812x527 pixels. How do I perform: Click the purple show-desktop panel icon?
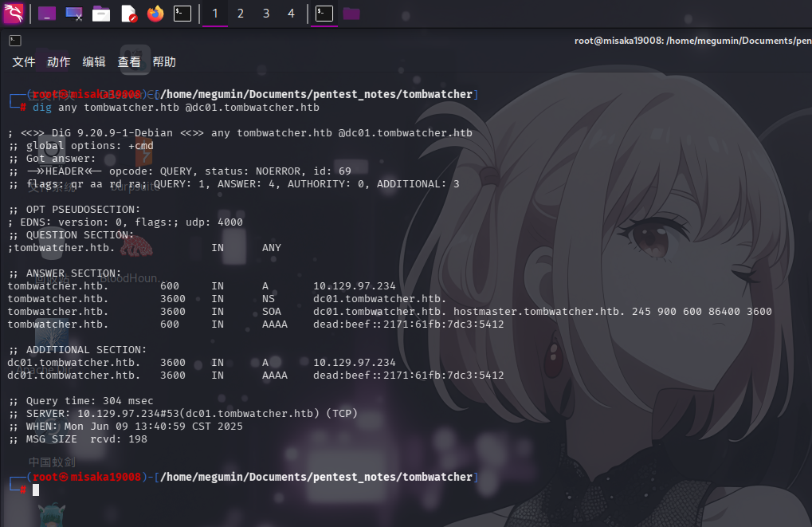click(46, 14)
